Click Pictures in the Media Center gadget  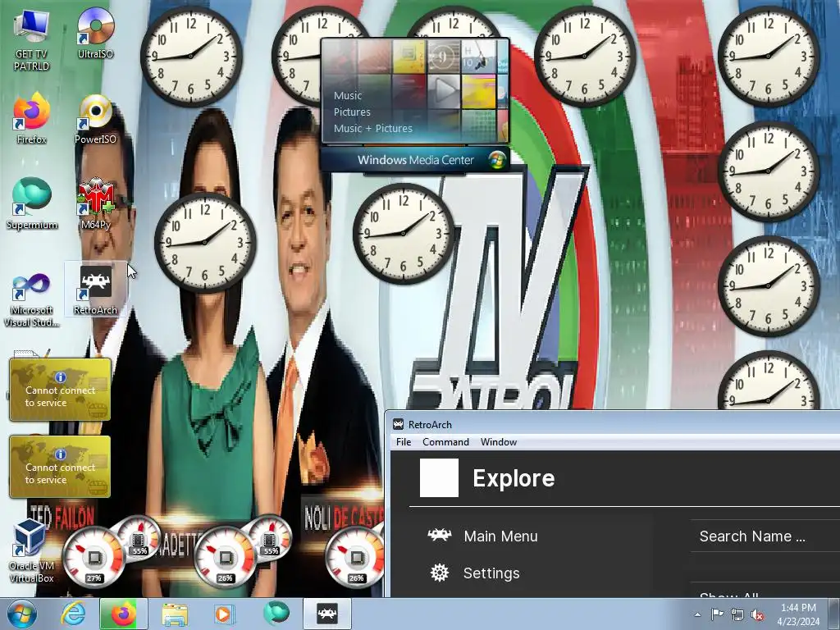(x=352, y=112)
